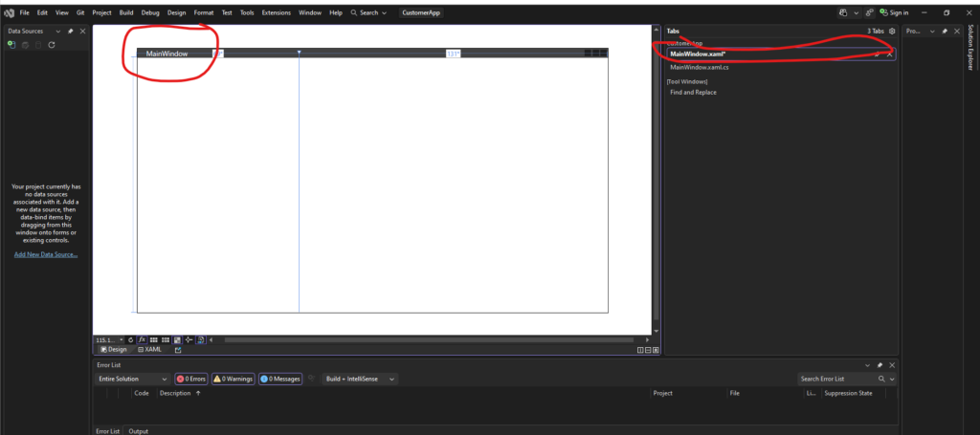Expand the error search options arrow
Viewport: 980px width, 435px height.
pyautogui.click(x=892, y=379)
